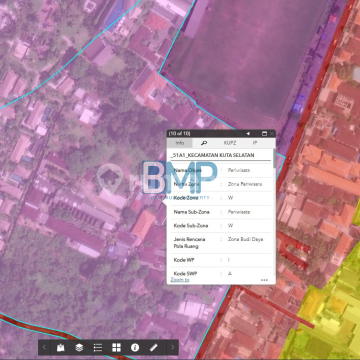Open the layer list stack icon

click(79, 348)
